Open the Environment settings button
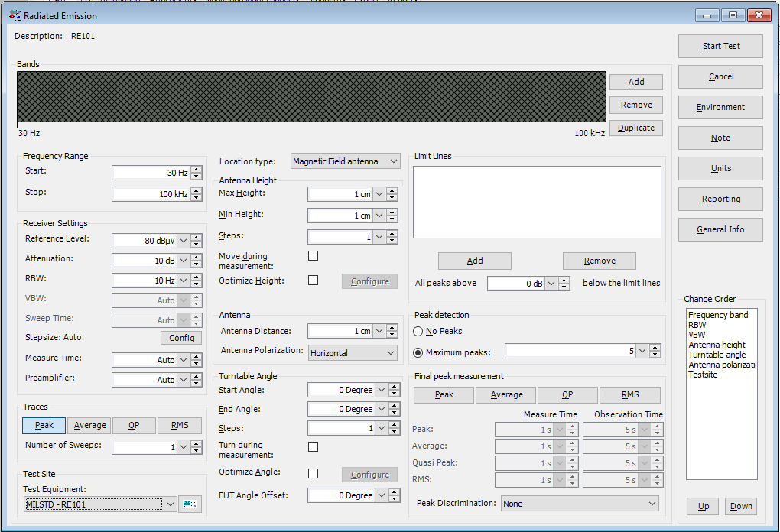Screen dimensions: 780x532 (720, 108)
